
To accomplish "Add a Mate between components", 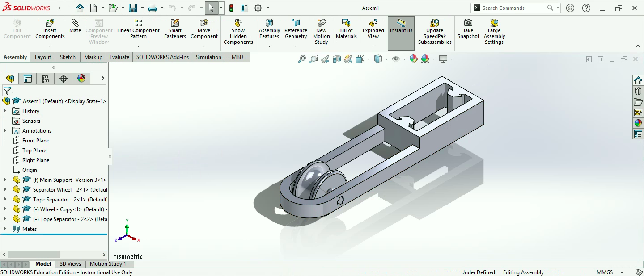I will 75,26.
